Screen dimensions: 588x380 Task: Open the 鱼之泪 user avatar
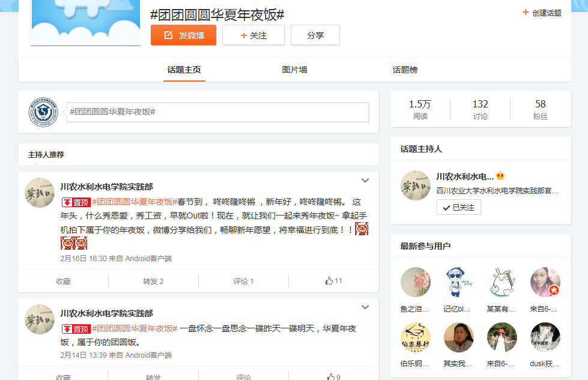(x=415, y=282)
